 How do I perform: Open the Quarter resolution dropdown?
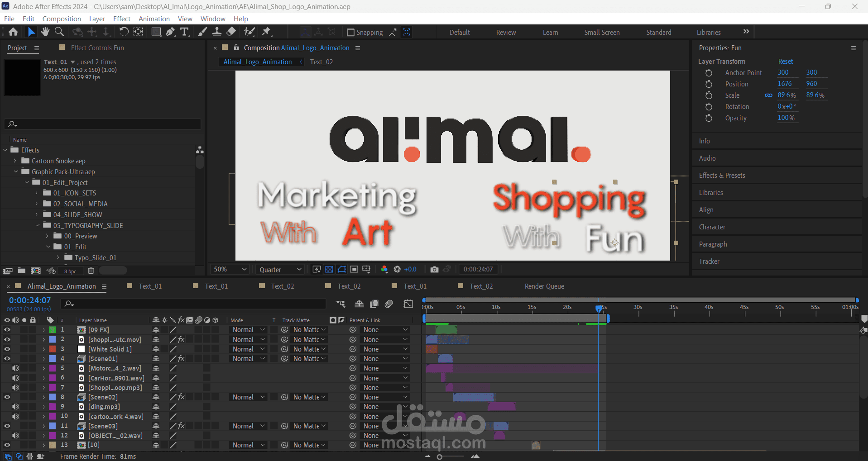[280, 269]
